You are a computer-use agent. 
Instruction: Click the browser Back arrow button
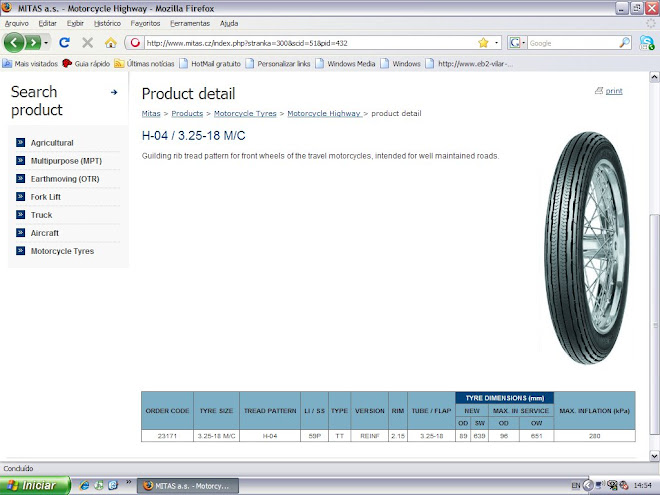tap(14, 43)
